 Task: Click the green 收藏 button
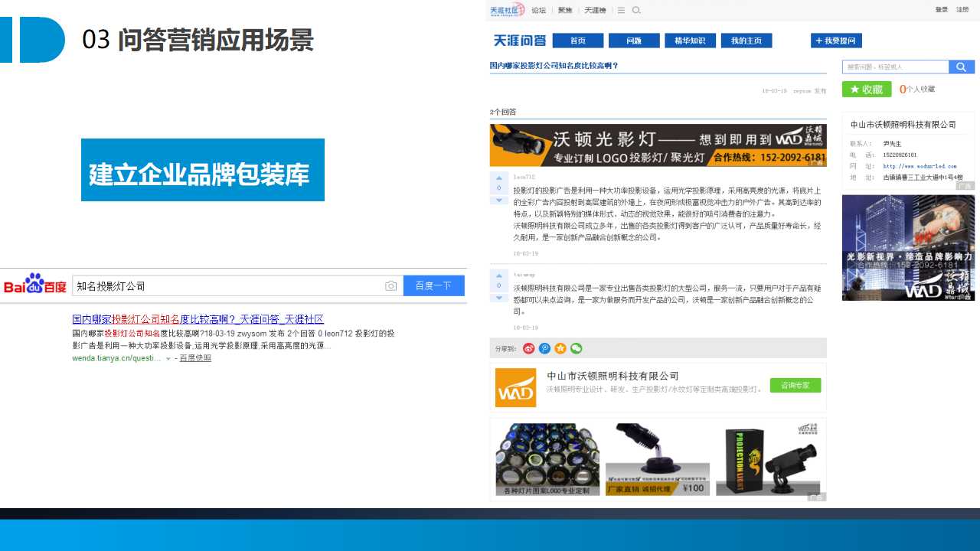867,89
